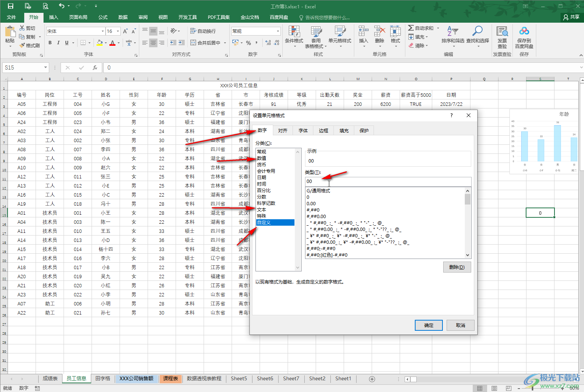
Task: Click Cell Styles (单元格样式) icon
Action: coord(340,31)
